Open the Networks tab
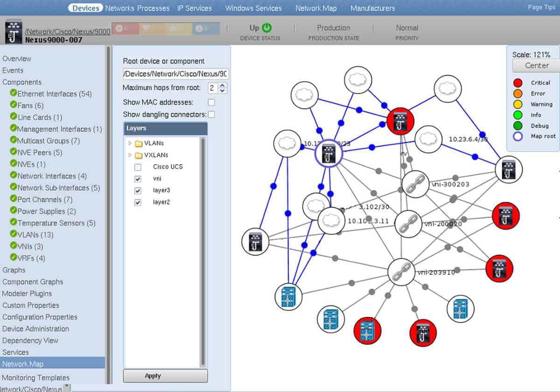The image size is (560, 392). [x=120, y=8]
